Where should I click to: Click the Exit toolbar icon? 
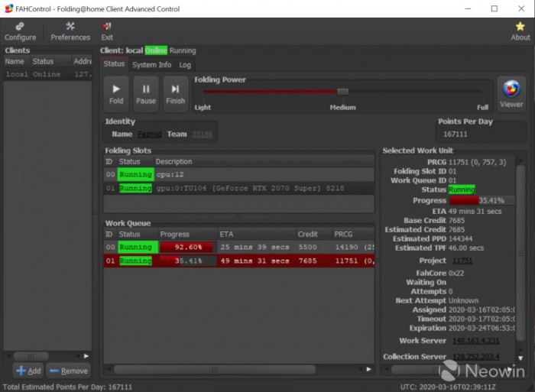pos(107,31)
